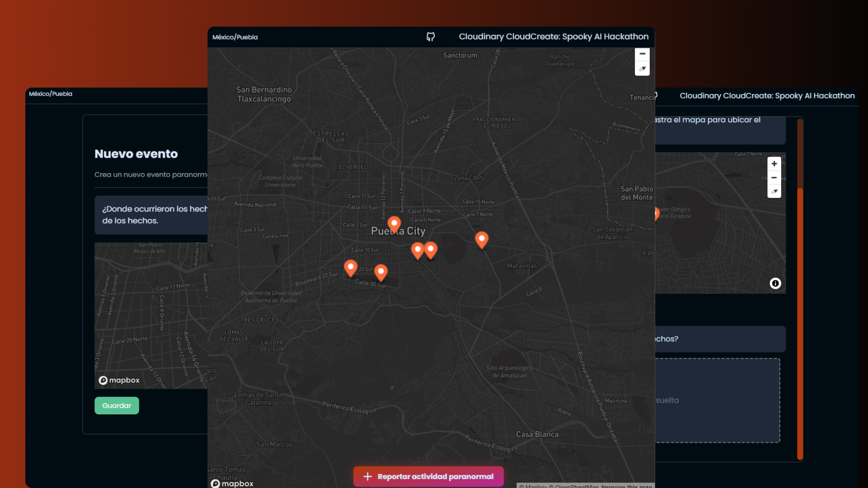Open México/Puebla link in center header
868x488 pixels.
point(235,37)
